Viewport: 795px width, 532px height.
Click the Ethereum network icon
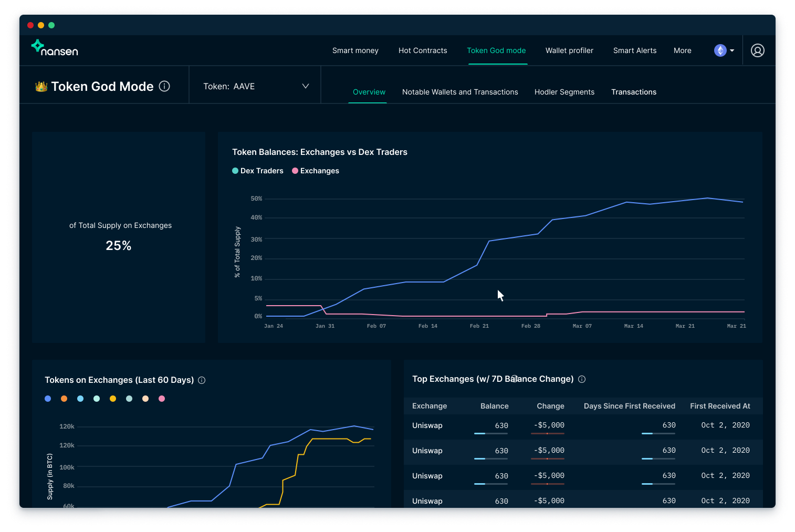click(720, 50)
